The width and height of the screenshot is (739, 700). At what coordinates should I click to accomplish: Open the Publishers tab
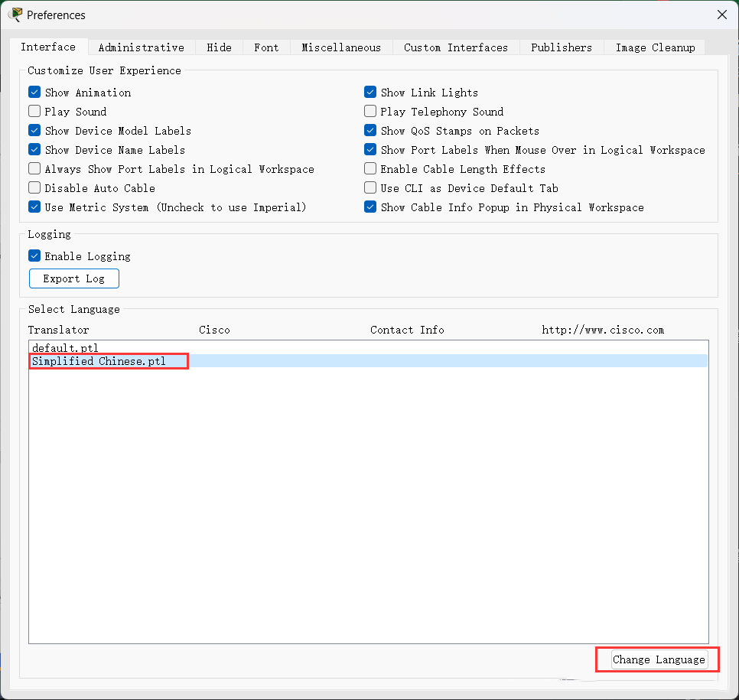click(562, 47)
